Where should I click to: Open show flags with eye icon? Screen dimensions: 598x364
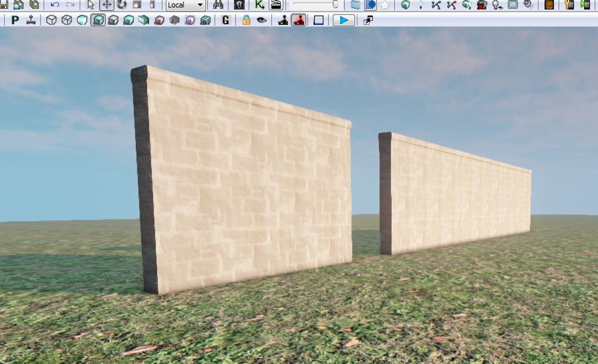tap(262, 20)
